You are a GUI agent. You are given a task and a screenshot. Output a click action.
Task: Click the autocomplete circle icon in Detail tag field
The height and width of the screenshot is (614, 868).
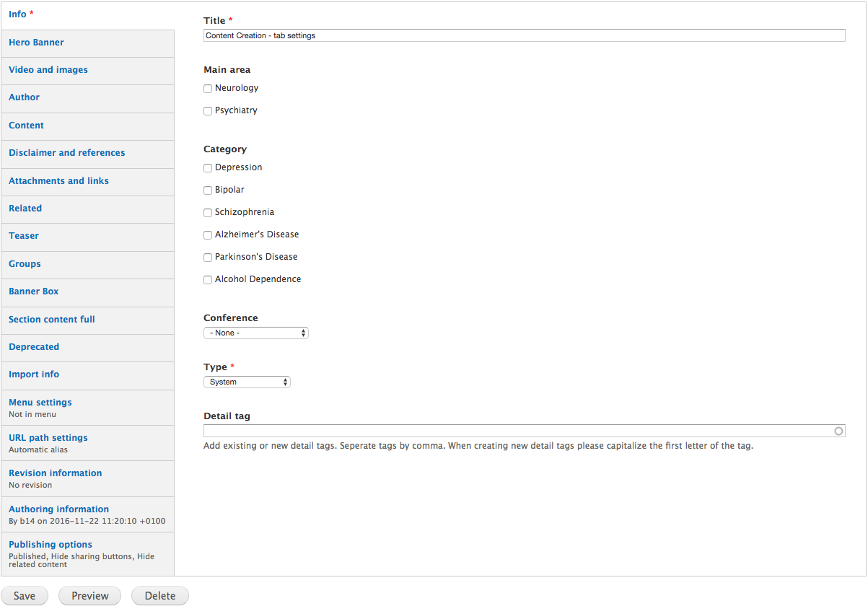coord(838,431)
